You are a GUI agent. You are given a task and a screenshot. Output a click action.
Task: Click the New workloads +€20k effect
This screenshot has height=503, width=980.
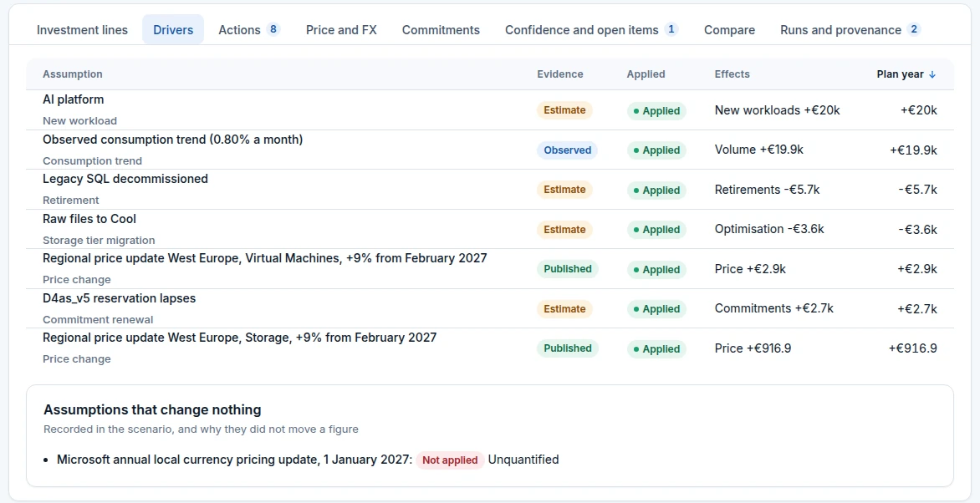tap(777, 110)
